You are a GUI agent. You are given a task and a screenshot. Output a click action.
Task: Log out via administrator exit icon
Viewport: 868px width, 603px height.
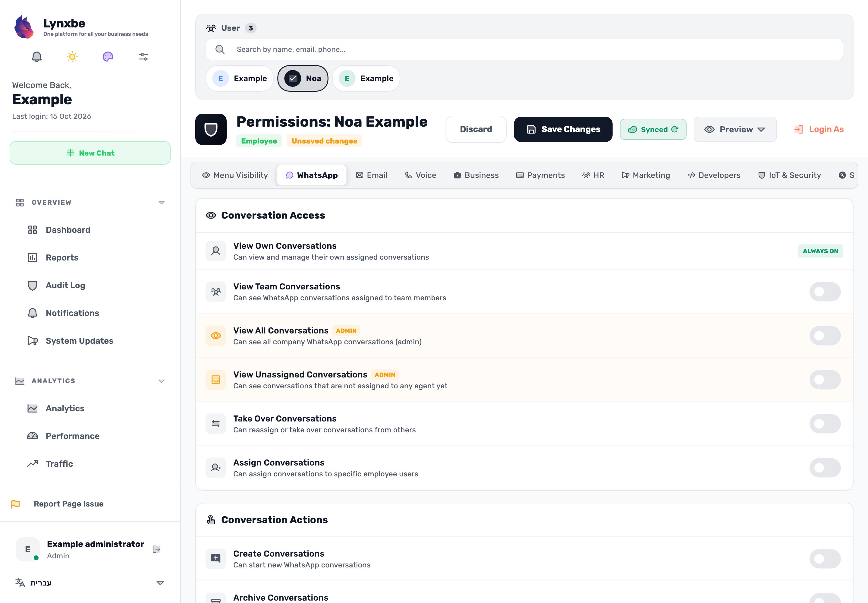156,549
